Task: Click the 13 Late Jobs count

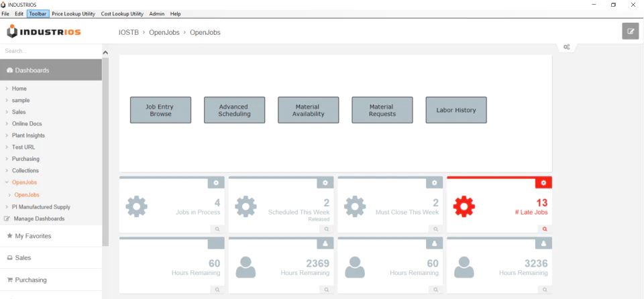Action: pos(542,203)
